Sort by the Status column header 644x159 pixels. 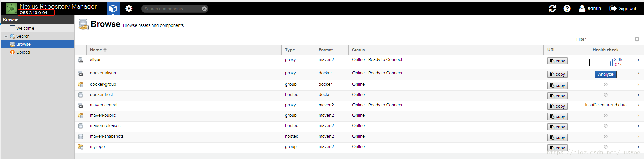[x=446, y=50]
